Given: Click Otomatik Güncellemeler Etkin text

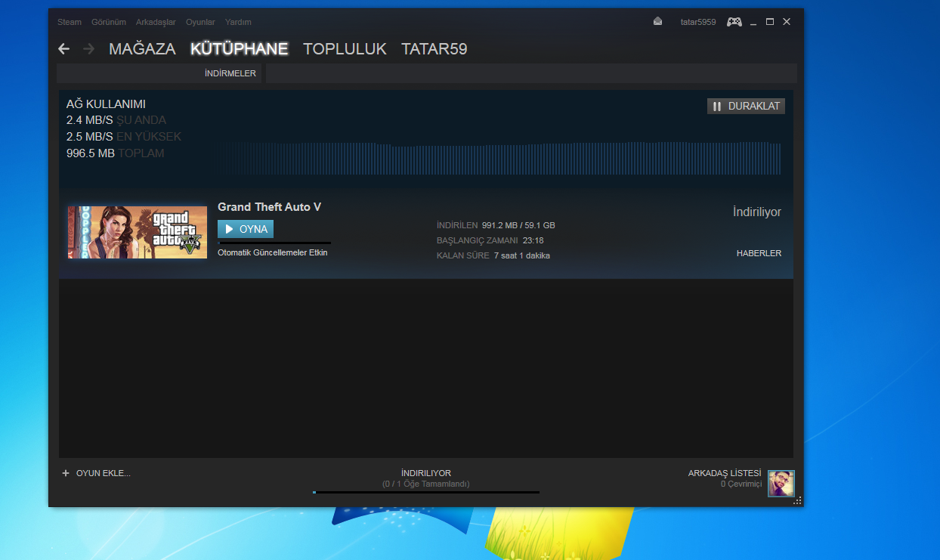Looking at the screenshot, I should pyautogui.click(x=273, y=252).
